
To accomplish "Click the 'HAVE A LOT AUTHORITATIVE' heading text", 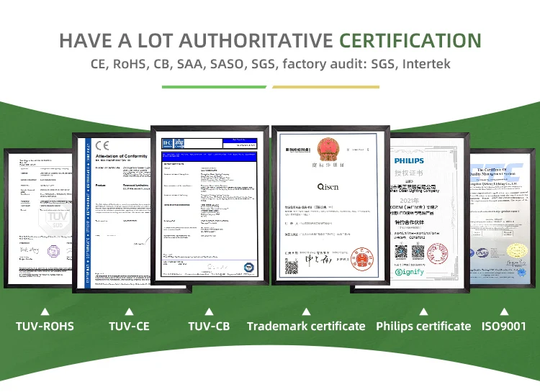I will [196, 40].
